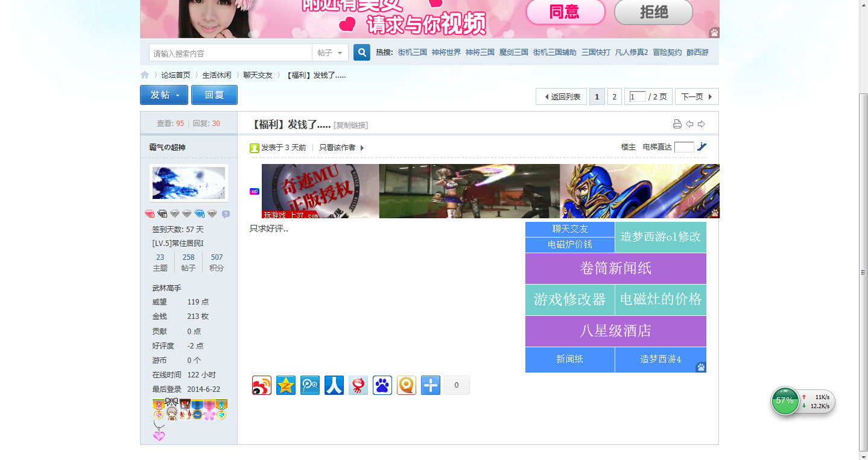Click the printer icon on the thread
The image size is (868, 460).
[x=677, y=124]
